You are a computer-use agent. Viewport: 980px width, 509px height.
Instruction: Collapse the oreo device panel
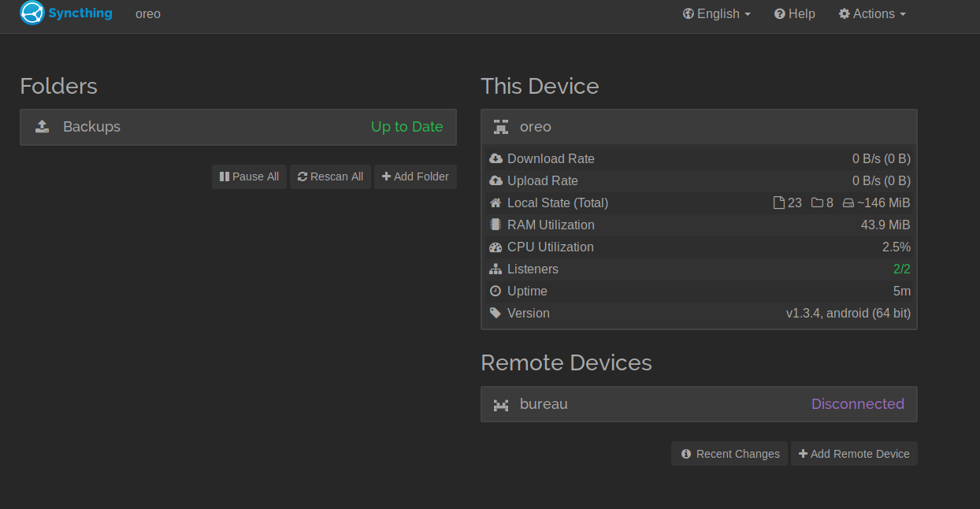[698, 127]
